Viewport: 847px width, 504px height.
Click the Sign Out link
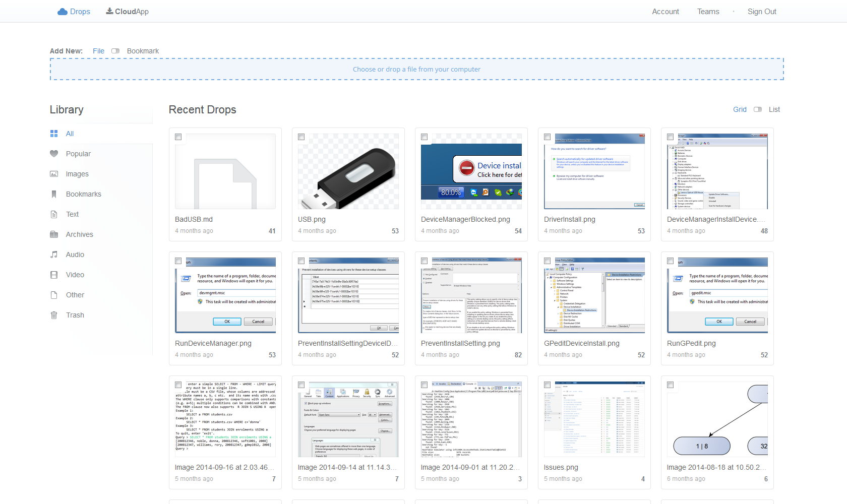coord(762,11)
